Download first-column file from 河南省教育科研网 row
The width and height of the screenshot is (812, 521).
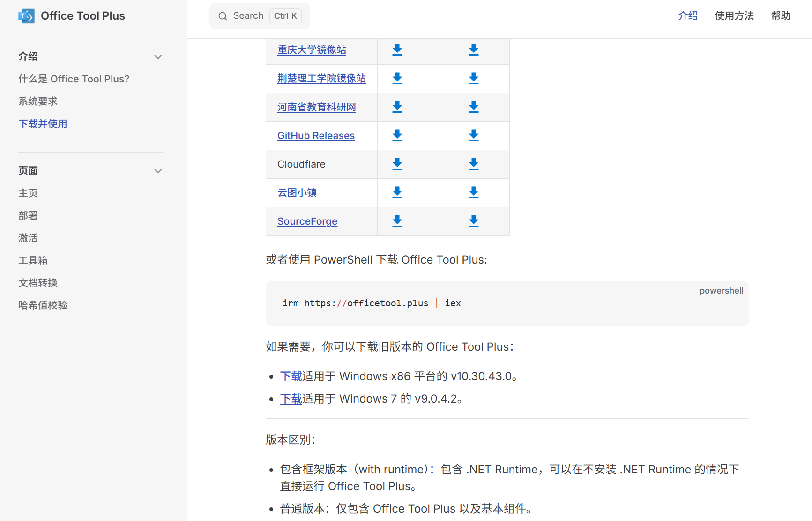397,107
